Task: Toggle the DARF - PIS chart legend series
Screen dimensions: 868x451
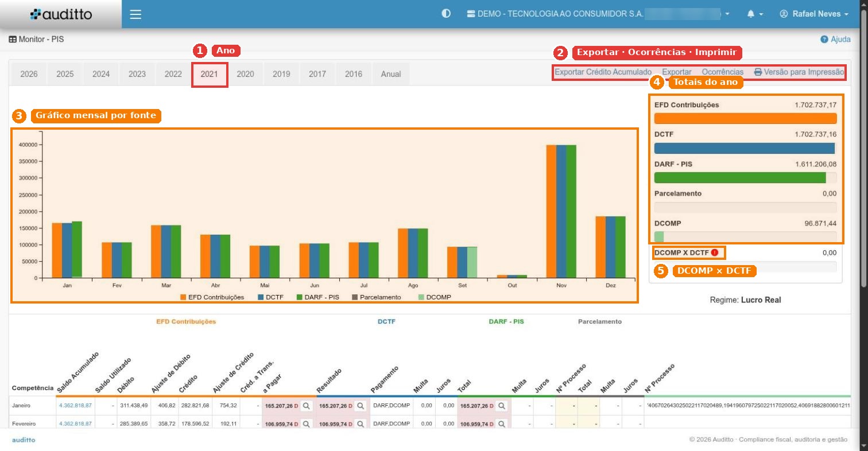Action: (x=317, y=297)
